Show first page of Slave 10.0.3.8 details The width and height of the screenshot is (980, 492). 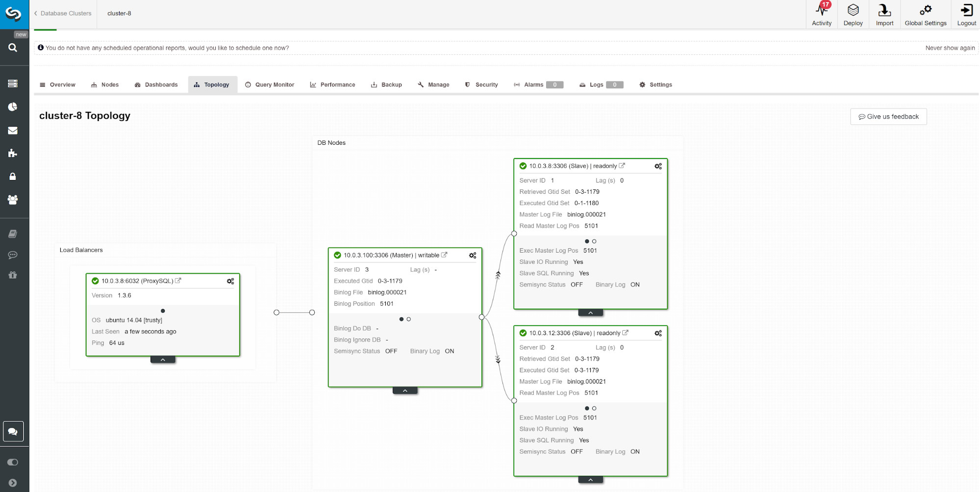point(587,241)
